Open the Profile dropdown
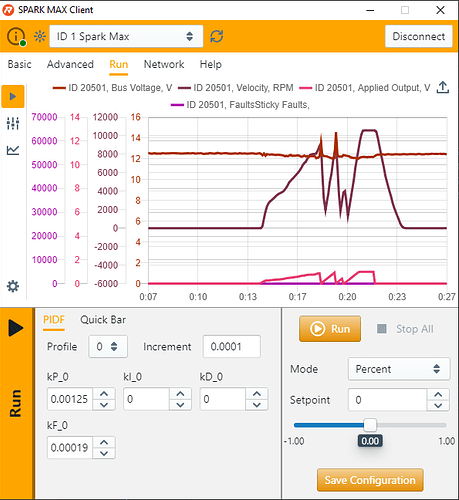The height and width of the screenshot is (500, 459). tap(108, 346)
